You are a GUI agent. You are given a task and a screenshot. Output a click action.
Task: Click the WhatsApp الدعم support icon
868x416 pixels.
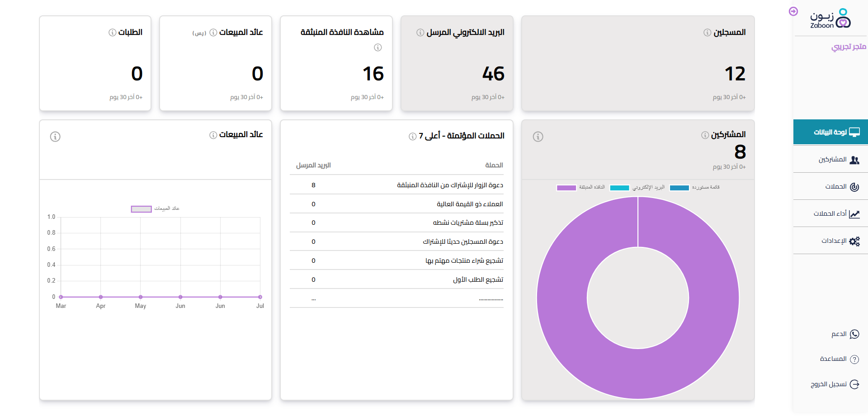click(854, 334)
